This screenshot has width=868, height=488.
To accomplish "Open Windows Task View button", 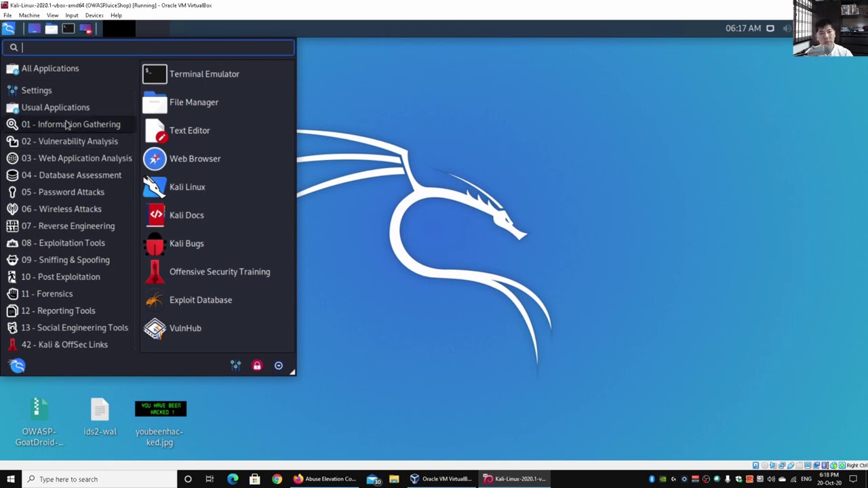I will click(x=210, y=479).
